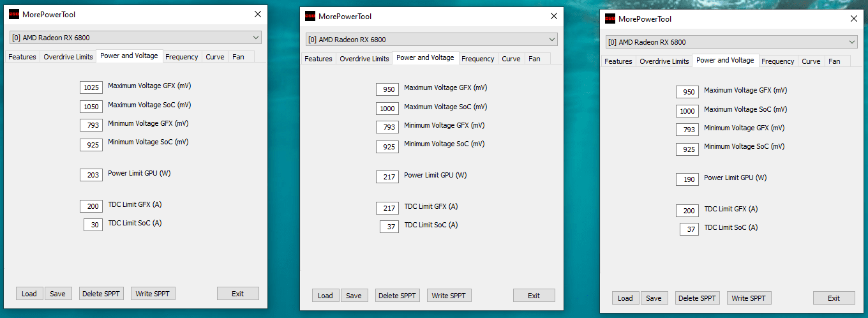
Task: Click TDC Limit SoC field in middle window
Action: [389, 227]
